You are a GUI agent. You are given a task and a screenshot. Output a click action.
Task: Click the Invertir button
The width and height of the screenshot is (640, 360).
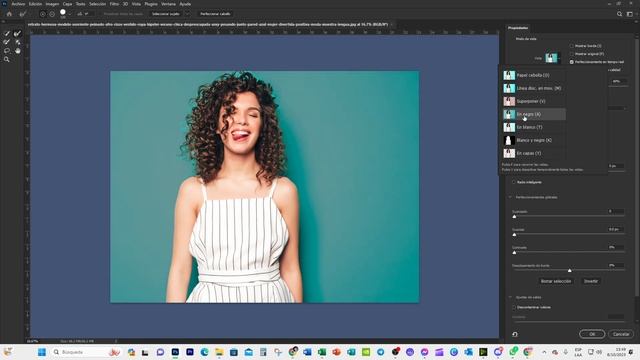click(x=591, y=281)
